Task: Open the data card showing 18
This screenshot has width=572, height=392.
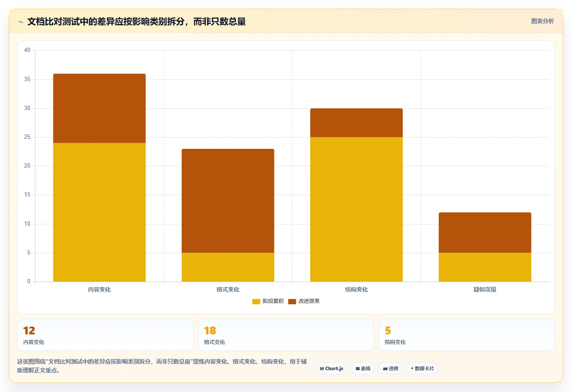Action: point(286,335)
